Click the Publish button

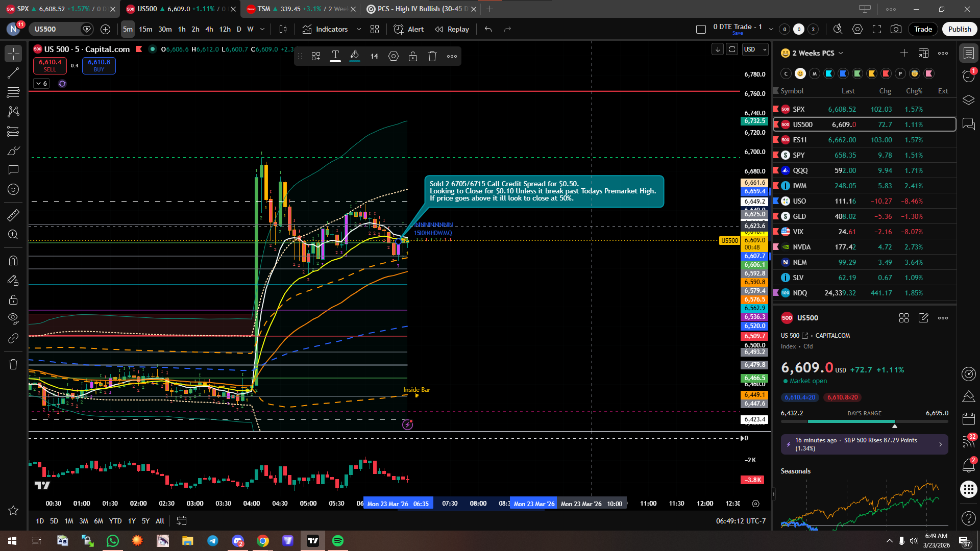tap(960, 29)
